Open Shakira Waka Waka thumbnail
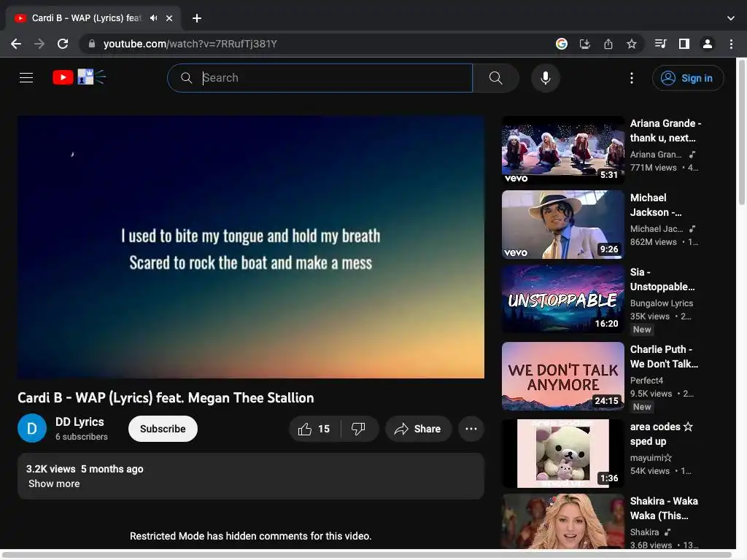Viewport: 747px width, 560px height. pos(562,521)
